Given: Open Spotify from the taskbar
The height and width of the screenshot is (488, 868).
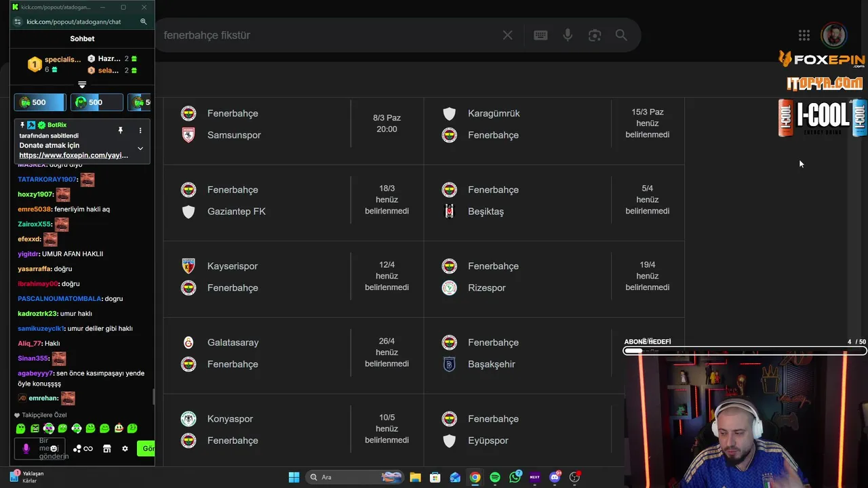Looking at the screenshot, I should [x=495, y=477].
